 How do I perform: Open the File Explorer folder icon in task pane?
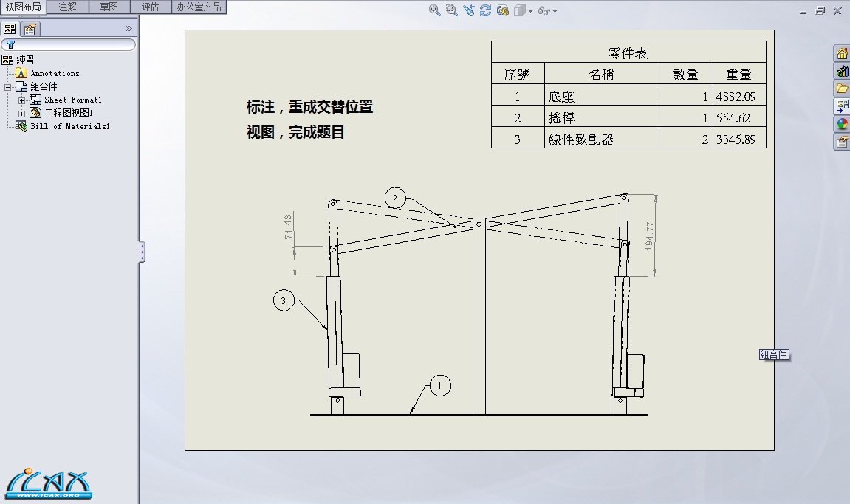coord(841,89)
